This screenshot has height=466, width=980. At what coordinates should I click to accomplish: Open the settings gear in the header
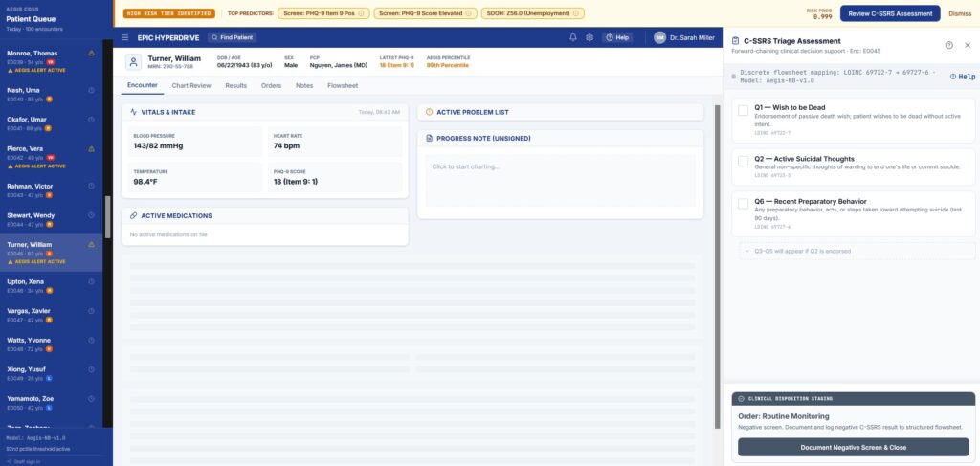(590, 37)
